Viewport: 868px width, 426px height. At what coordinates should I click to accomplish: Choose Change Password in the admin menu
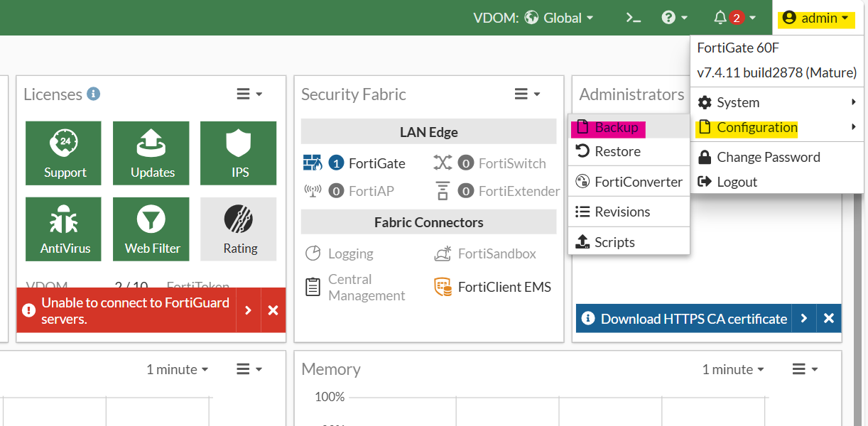click(x=777, y=157)
